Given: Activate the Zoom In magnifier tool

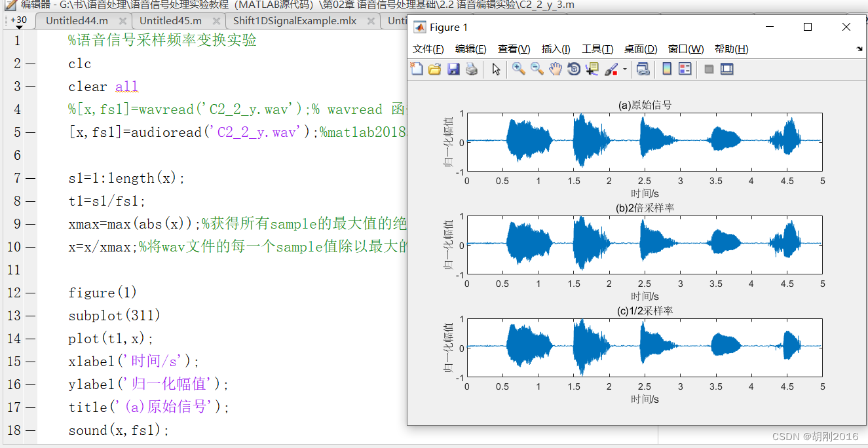Looking at the screenshot, I should click(x=519, y=69).
